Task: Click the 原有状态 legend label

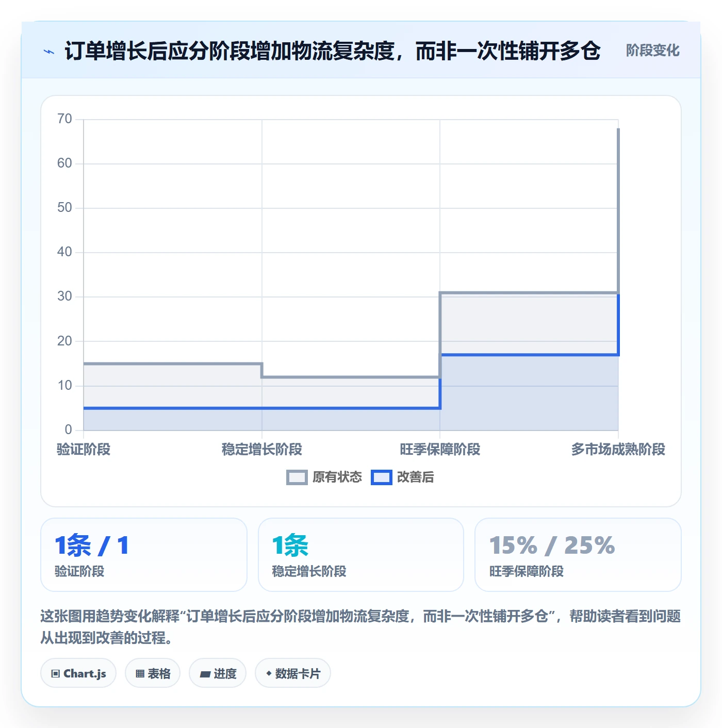Action: (x=337, y=477)
